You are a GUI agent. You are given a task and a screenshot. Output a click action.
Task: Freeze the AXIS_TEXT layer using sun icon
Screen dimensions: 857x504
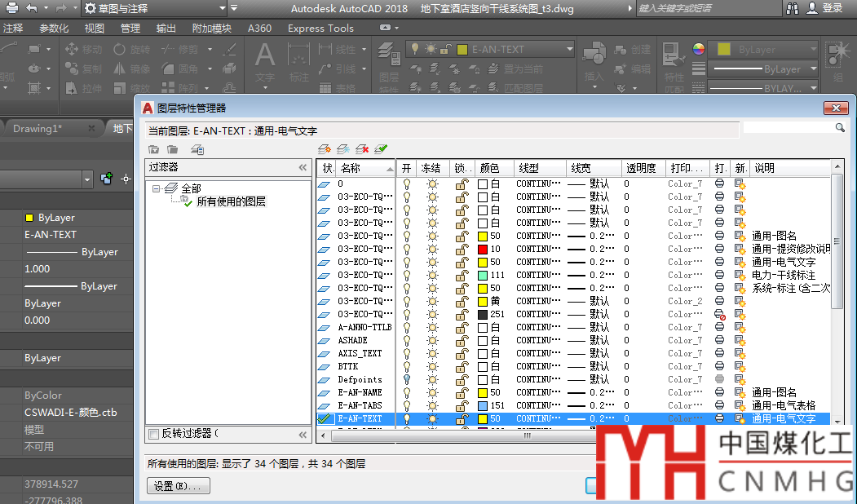[x=432, y=353]
